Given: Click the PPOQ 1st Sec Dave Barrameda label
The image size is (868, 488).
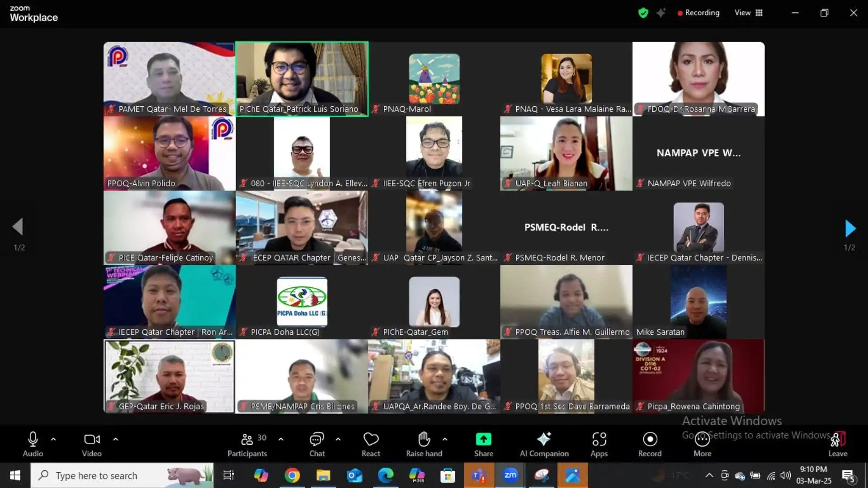Looking at the screenshot, I should pos(572,407).
